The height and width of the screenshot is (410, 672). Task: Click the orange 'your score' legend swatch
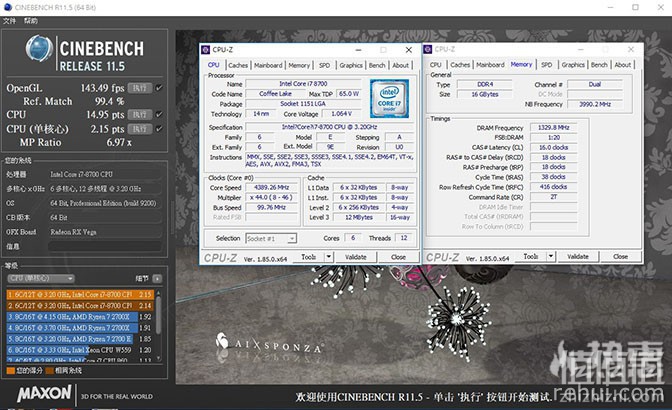click(11, 371)
